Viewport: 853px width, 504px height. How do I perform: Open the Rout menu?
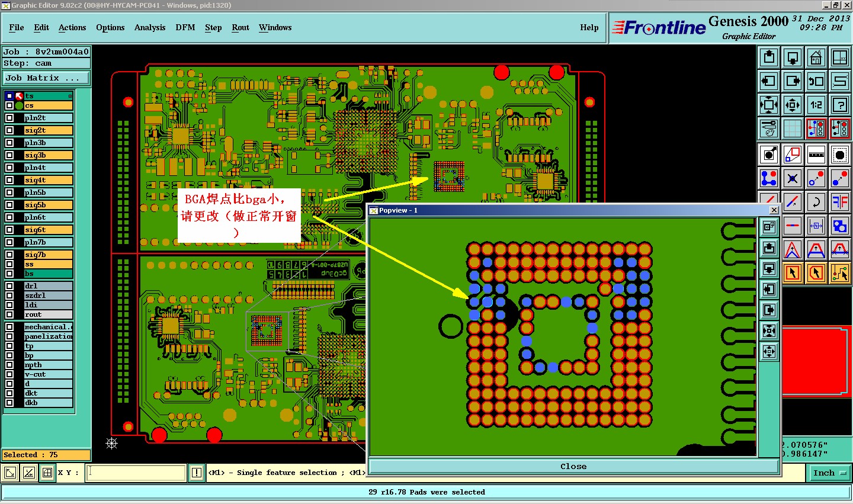(240, 27)
